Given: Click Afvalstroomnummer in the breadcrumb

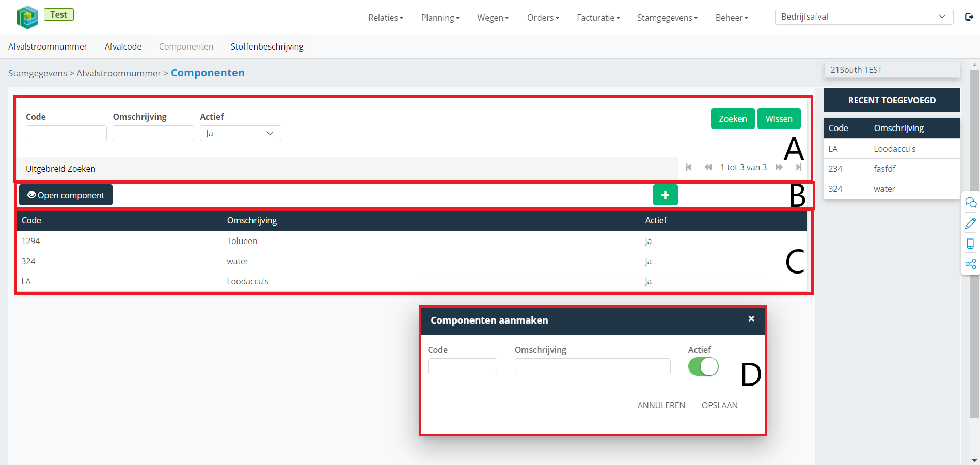Looking at the screenshot, I should pos(119,73).
